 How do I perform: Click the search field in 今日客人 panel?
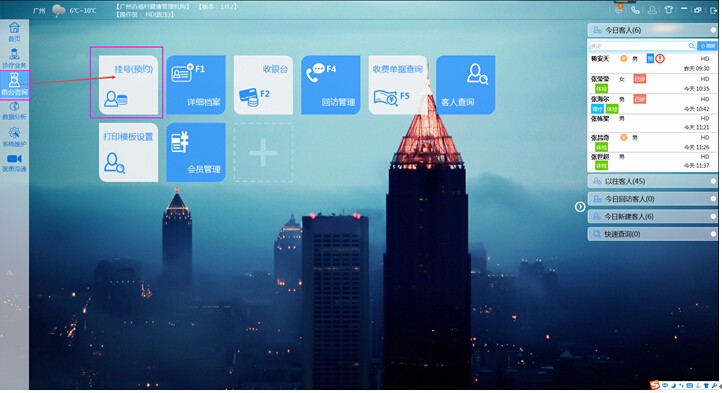pyautogui.click(x=642, y=46)
